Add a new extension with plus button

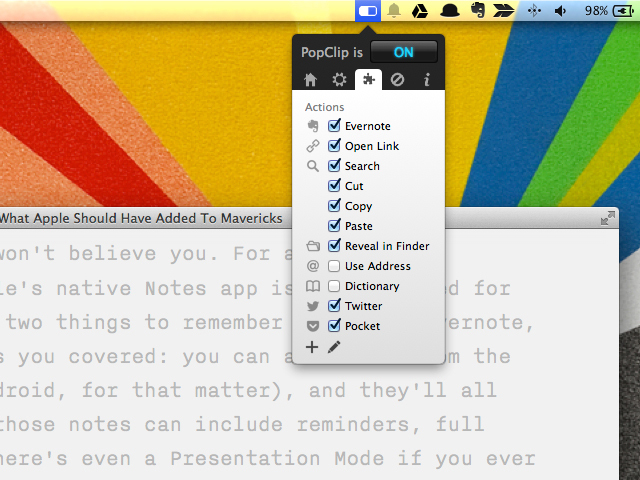(312, 347)
